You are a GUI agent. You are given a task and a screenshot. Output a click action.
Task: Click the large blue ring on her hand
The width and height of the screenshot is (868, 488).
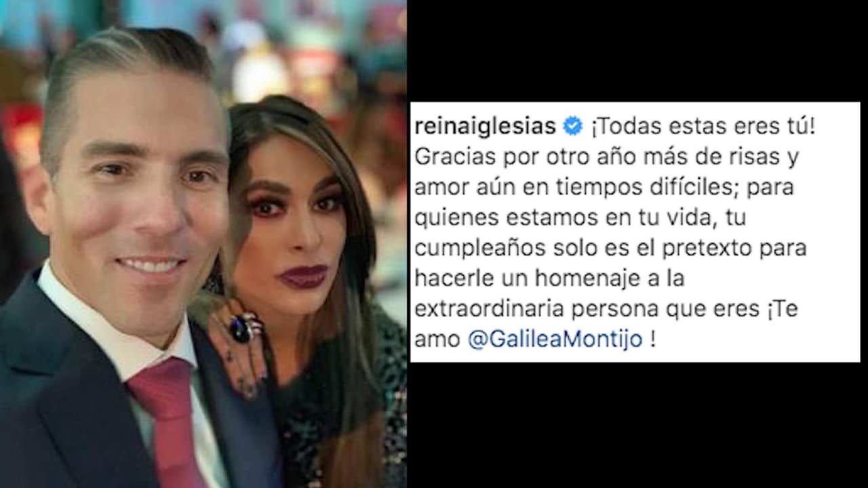242,327
